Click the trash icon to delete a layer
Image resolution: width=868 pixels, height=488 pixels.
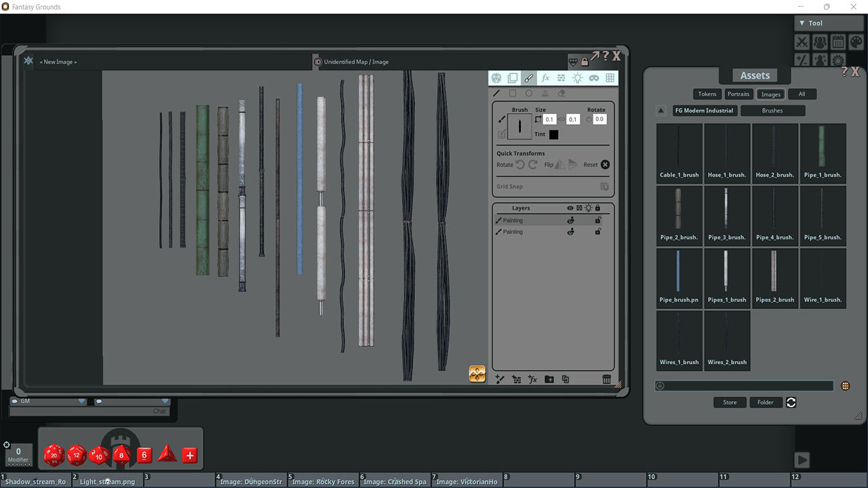[606, 379]
